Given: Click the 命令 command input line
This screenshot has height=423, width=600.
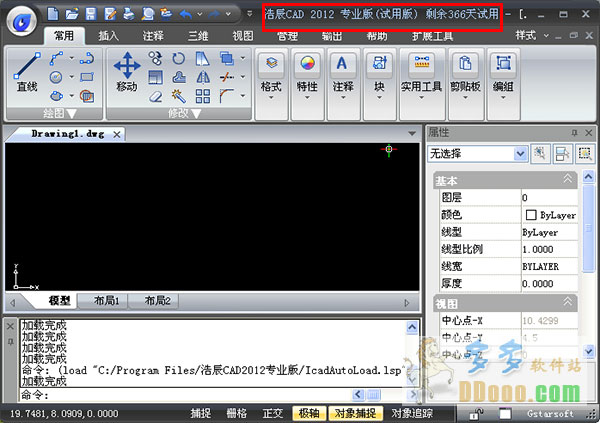Looking at the screenshot, I should click(x=186, y=394).
